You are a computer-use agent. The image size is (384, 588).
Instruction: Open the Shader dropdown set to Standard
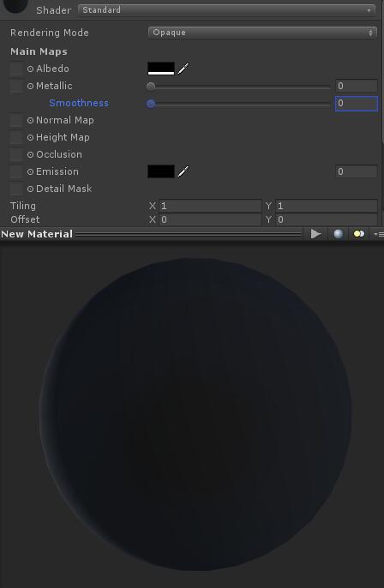coord(226,9)
